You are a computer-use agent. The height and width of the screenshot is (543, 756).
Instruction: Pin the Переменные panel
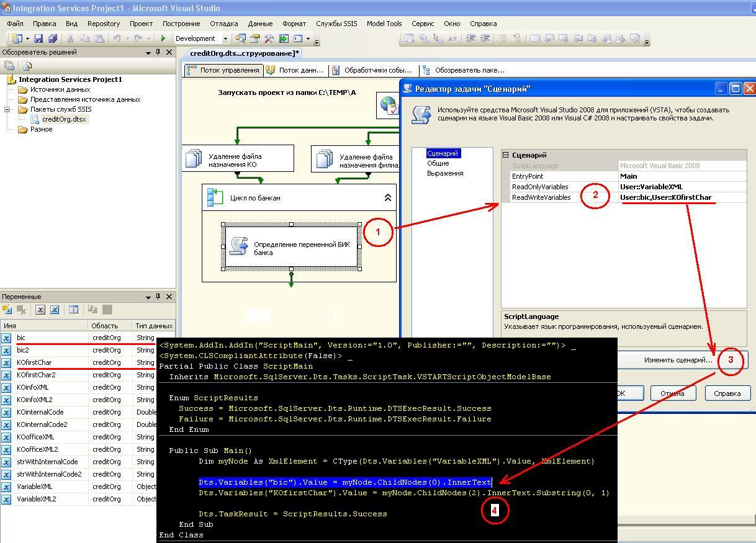coord(158,297)
